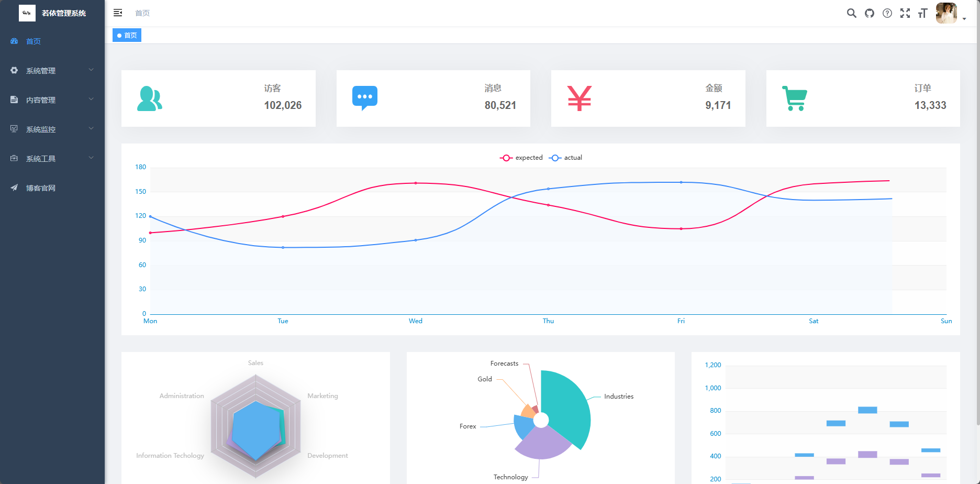Screen dimensions: 980x484
Task: Click the monitor icon for 系统监控
Action: [x=14, y=129]
